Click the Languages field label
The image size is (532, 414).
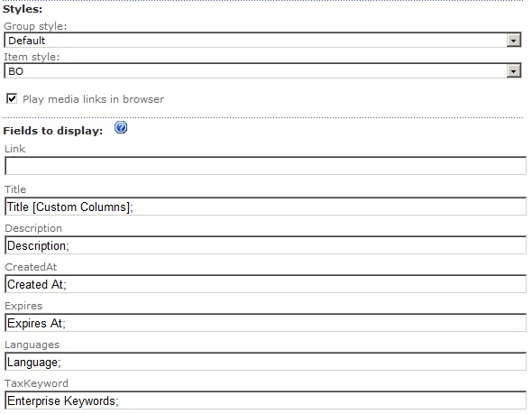coord(32,345)
